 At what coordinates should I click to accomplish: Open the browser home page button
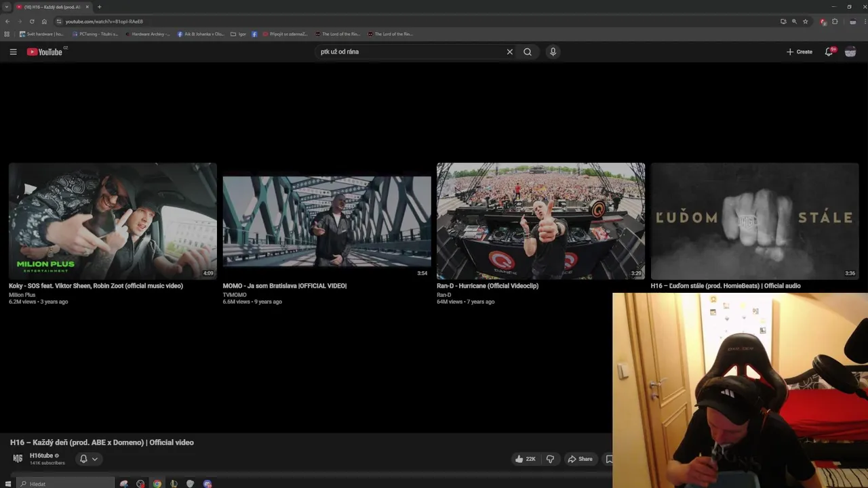click(x=44, y=21)
